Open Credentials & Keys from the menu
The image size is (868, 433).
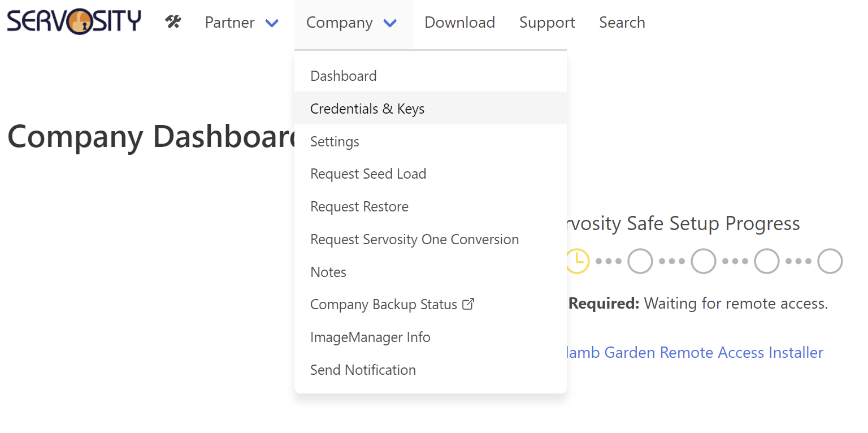click(367, 108)
